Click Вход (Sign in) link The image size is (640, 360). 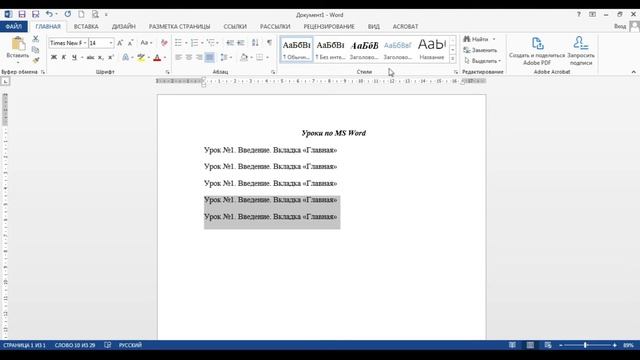coord(620,27)
